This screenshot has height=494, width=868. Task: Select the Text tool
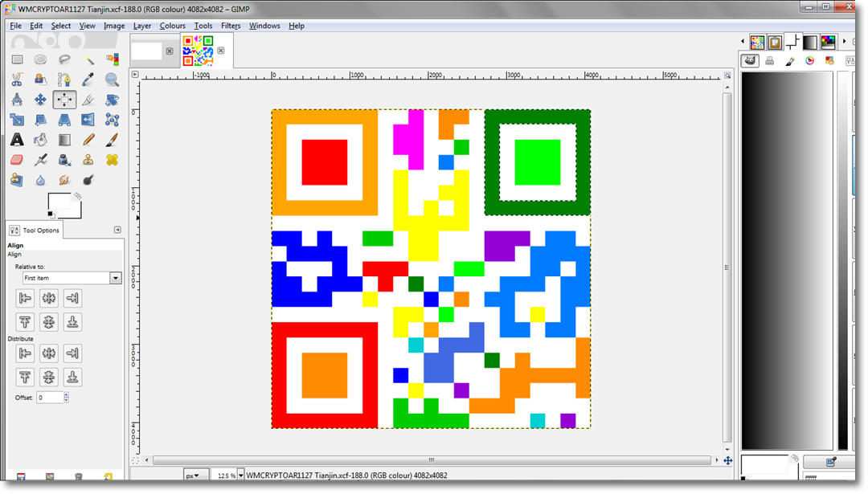[17, 140]
